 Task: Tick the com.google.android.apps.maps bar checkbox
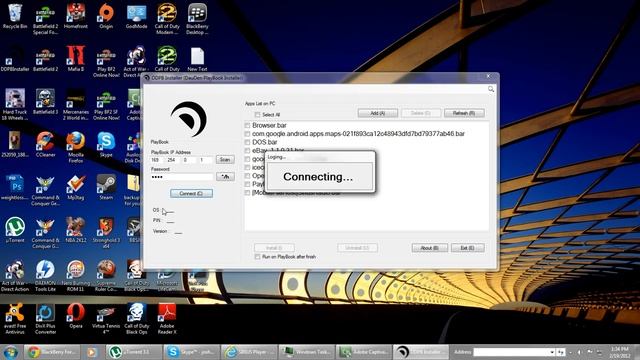pyautogui.click(x=247, y=134)
